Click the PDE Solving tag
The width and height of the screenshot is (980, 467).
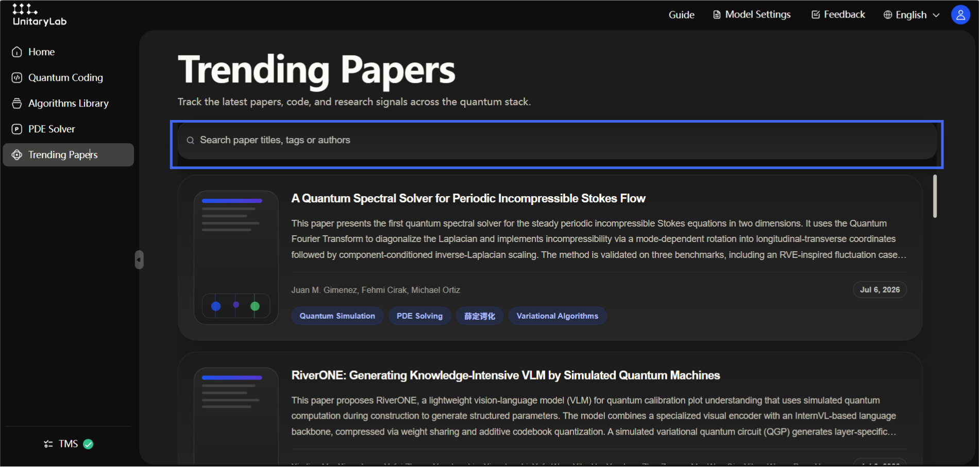click(x=419, y=316)
